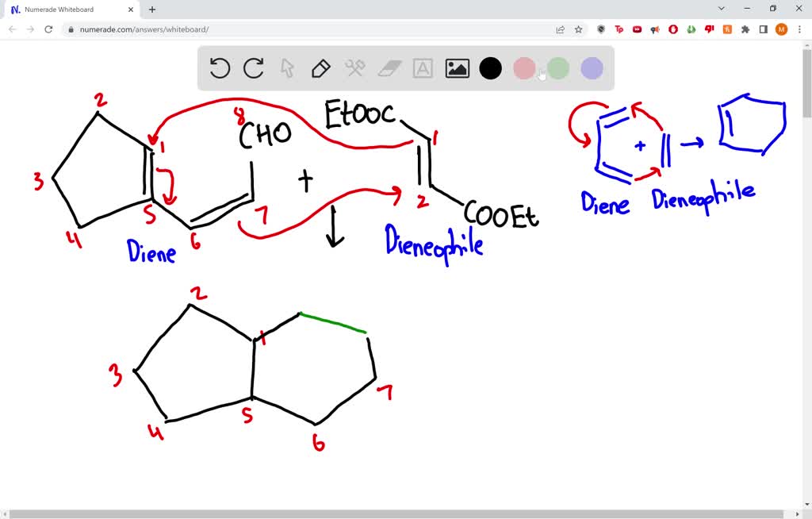Click the Undo icon

(x=220, y=68)
